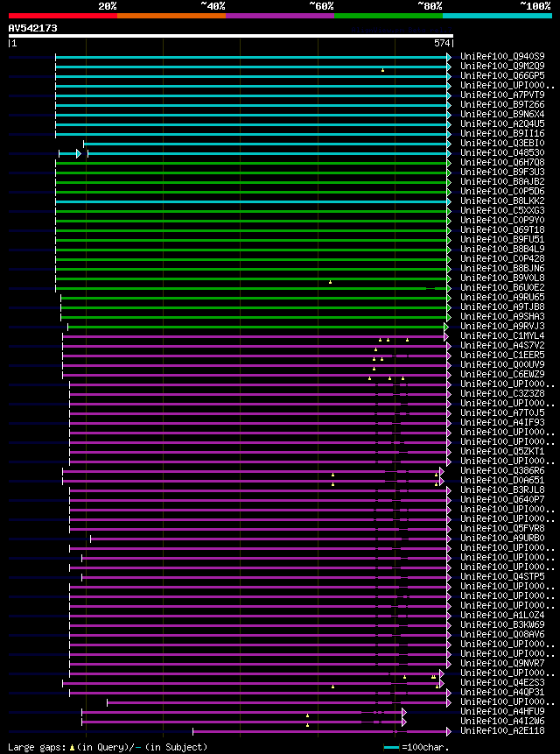Click the UniRef100_B8BJN6 hit name
The image size is (560, 754).
(502, 268)
